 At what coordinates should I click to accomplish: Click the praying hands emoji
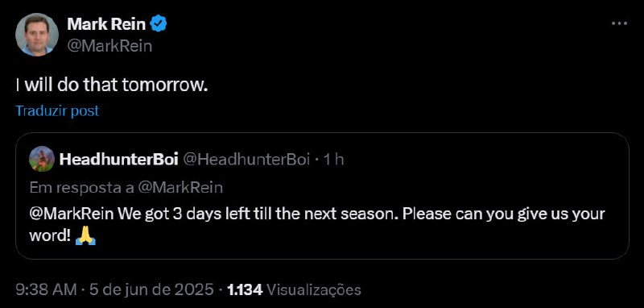pyautogui.click(x=85, y=236)
